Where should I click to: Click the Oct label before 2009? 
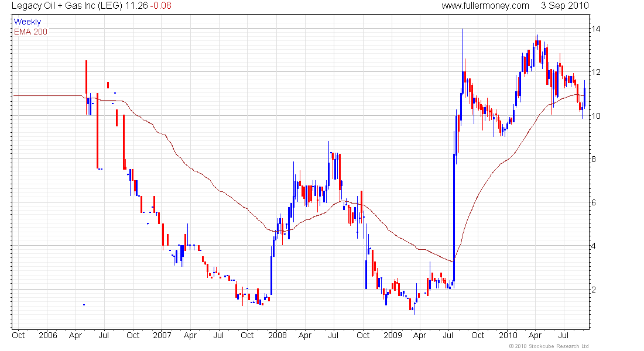point(363,335)
